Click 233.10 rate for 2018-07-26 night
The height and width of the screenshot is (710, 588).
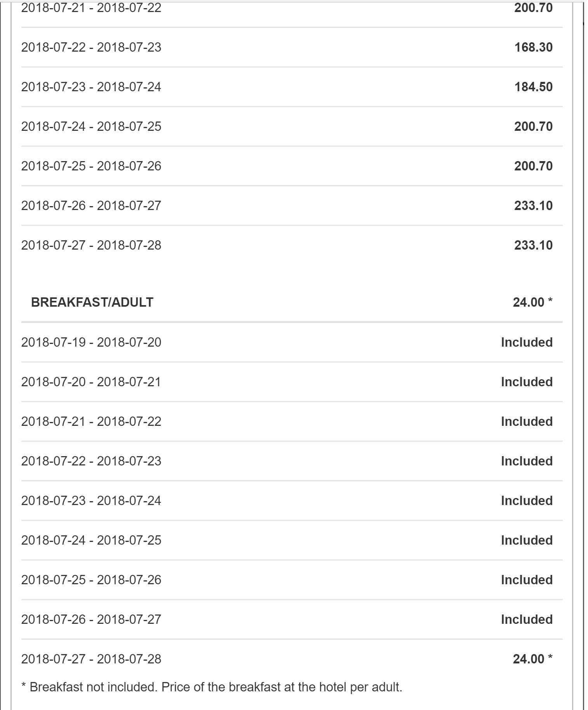[533, 206]
